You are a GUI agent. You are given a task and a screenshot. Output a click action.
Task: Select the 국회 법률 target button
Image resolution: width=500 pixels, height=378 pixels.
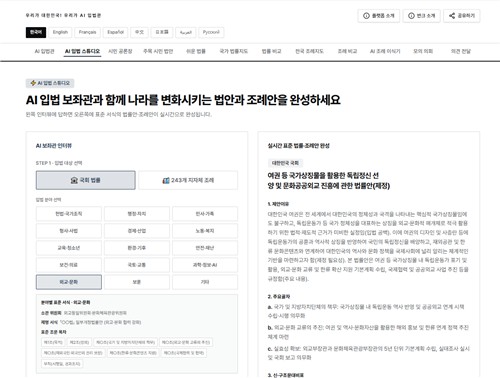tap(86, 180)
